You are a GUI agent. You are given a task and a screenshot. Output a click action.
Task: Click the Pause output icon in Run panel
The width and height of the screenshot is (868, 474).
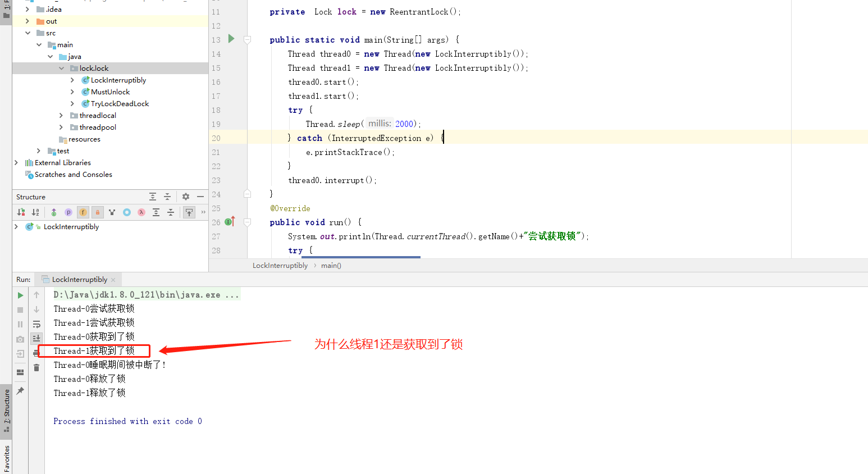tap(20, 325)
